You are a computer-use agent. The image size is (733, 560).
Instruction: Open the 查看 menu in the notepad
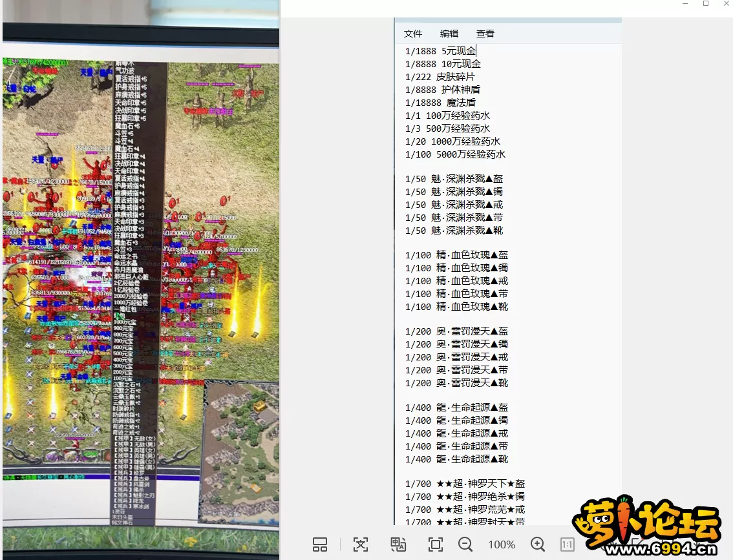click(x=485, y=34)
